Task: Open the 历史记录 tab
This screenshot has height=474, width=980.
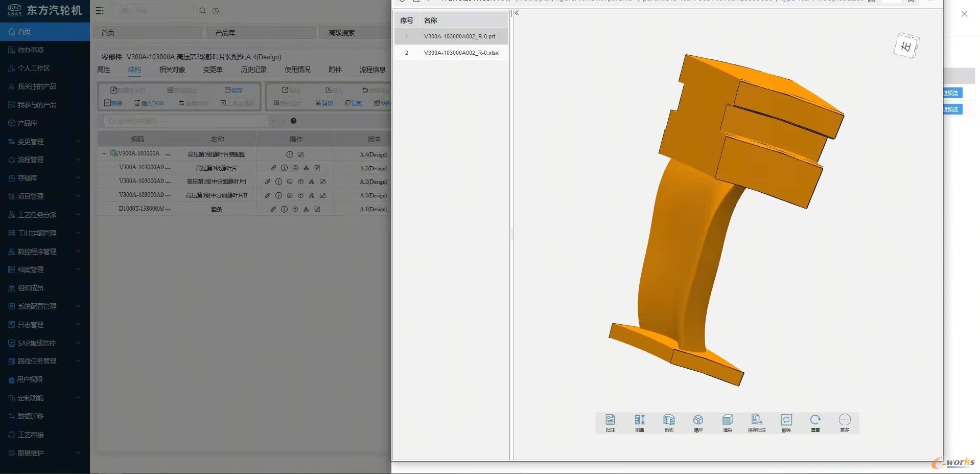Action: (253, 70)
